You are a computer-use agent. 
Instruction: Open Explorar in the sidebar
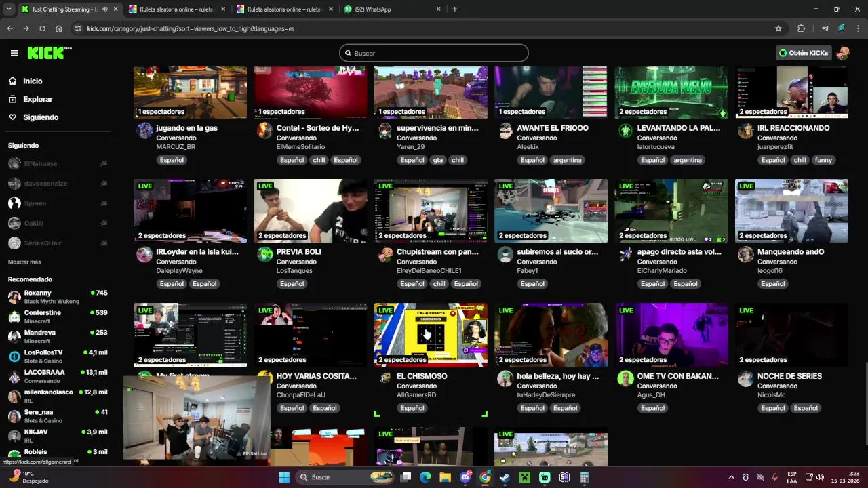(37, 99)
